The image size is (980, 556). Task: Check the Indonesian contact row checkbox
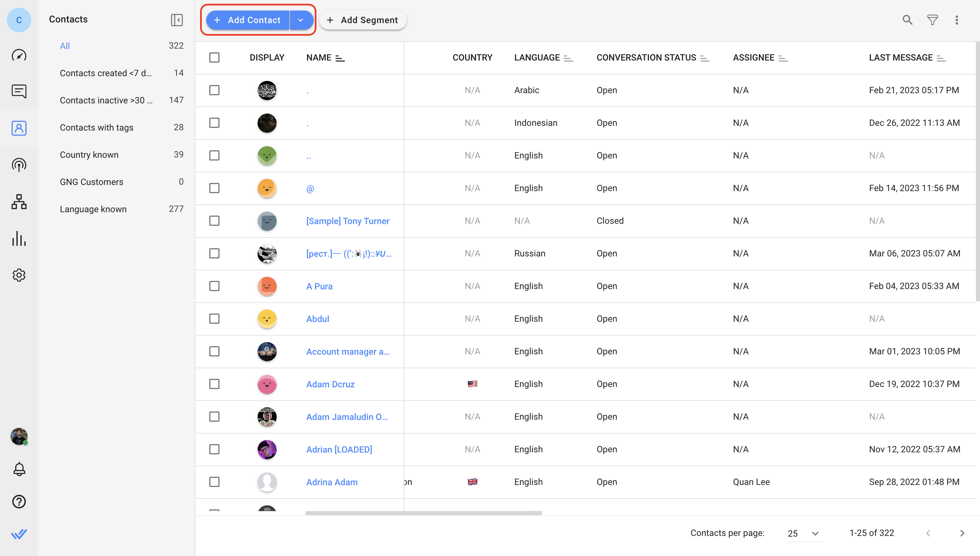214,123
